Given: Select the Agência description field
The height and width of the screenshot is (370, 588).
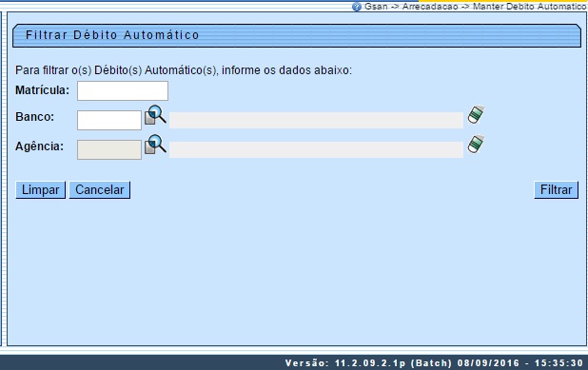Looking at the screenshot, I should (x=316, y=149).
